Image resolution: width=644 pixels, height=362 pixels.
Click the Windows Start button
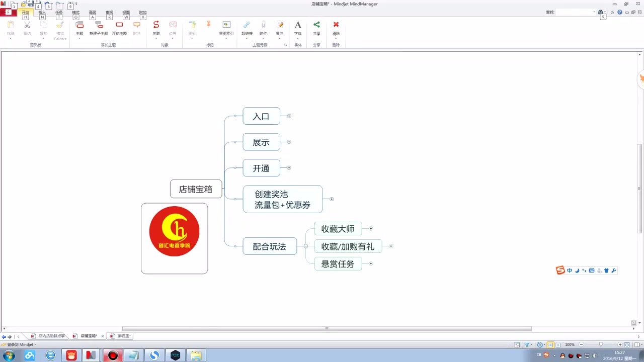(9, 355)
